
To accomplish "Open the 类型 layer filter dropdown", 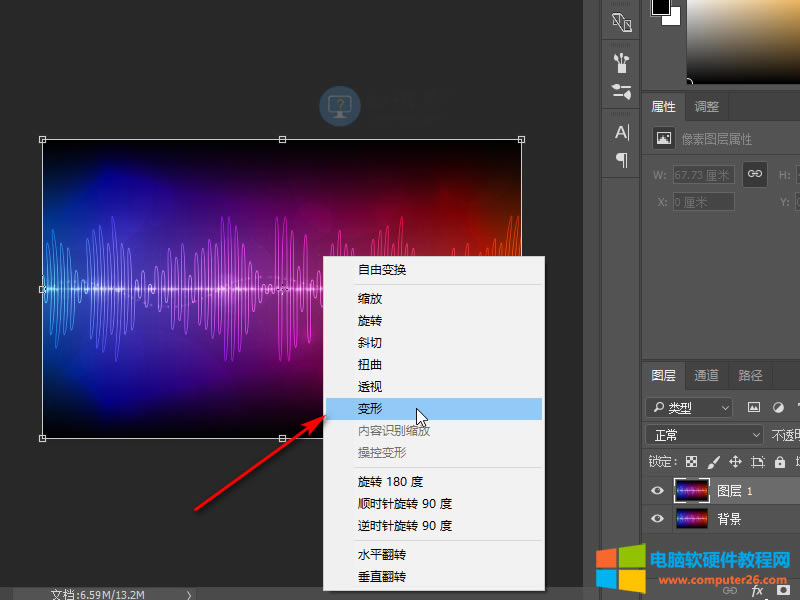I will [x=689, y=408].
